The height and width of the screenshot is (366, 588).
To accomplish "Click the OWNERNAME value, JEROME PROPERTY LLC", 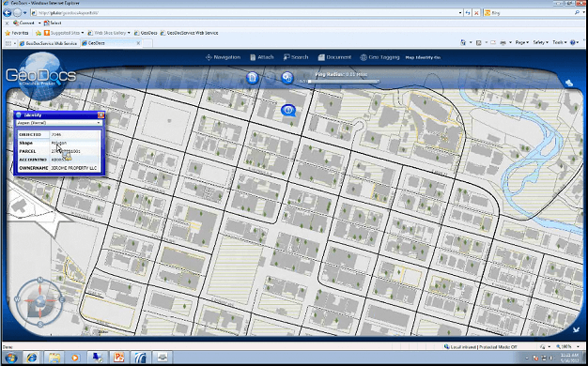I will click(x=75, y=168).
